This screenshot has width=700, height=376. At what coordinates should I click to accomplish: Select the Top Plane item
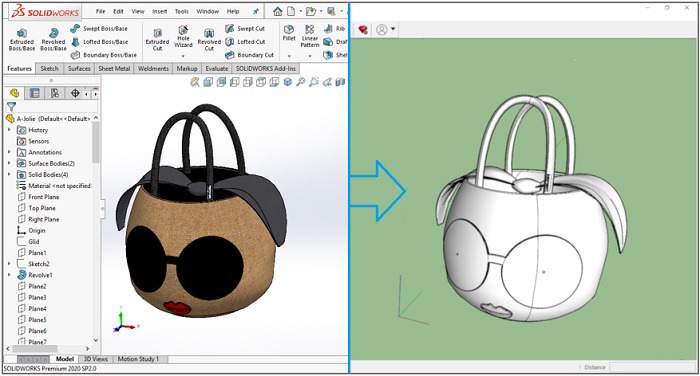click(x=38, y=208)
